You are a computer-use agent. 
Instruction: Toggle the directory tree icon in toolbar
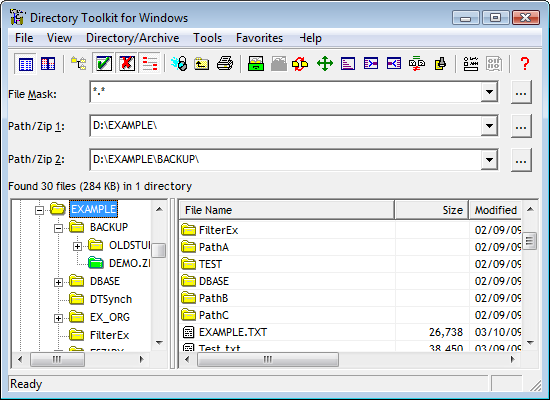click(79, 64)
